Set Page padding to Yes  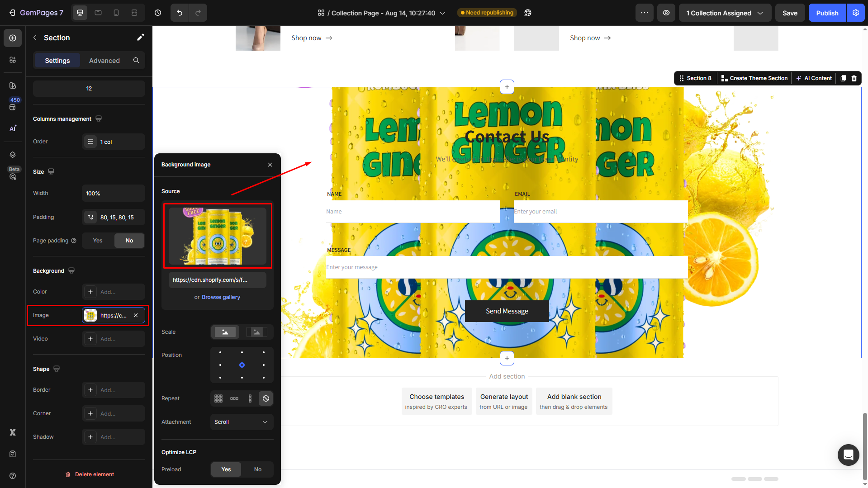click(98, 241)
